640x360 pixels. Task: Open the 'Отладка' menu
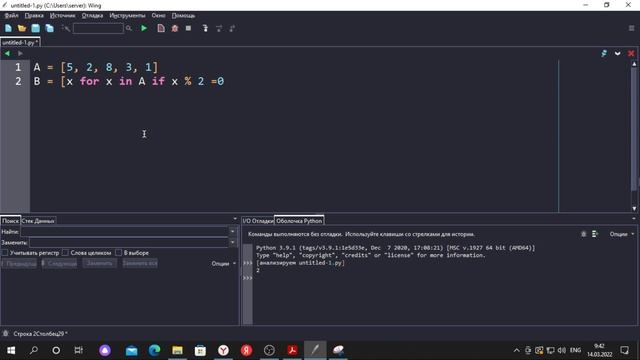coord(92,16)
